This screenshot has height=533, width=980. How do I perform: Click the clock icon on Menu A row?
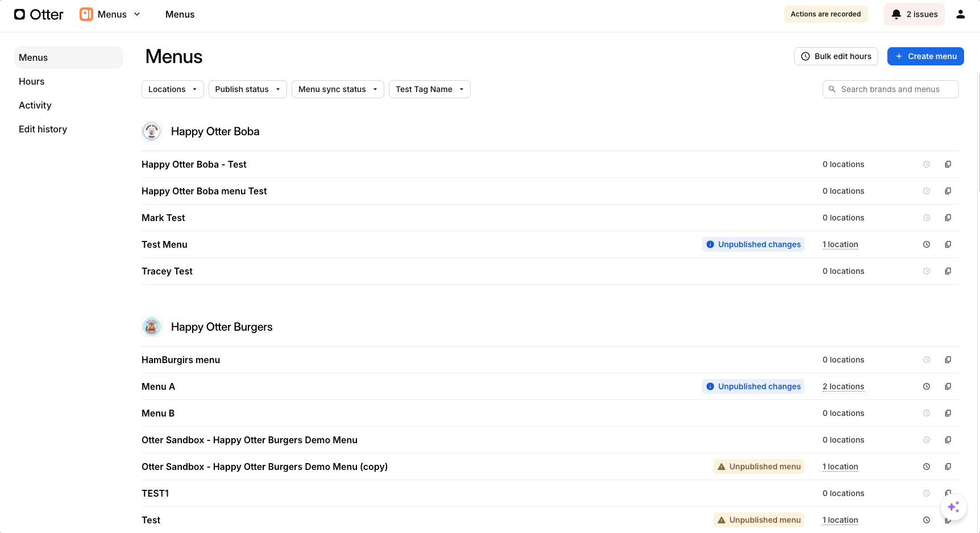point(927,386)
